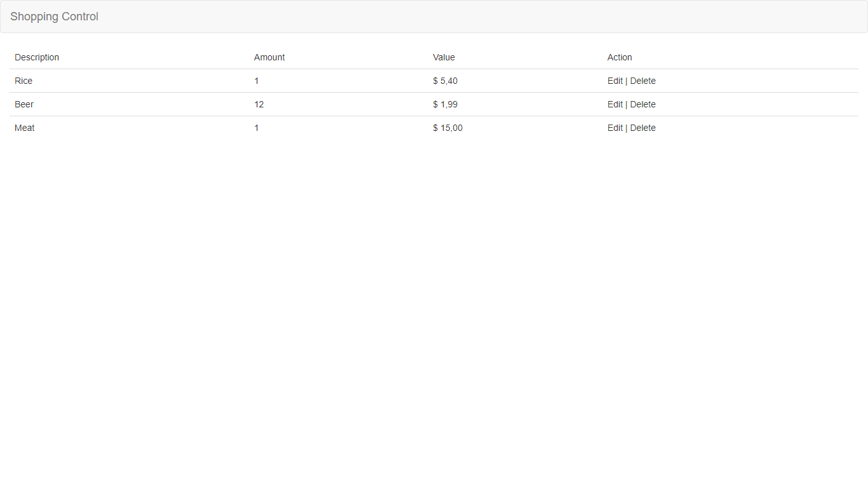This screenshot has height=488, width=868.
Task: Edit the Meat item
Action: (x=615, y=128)
